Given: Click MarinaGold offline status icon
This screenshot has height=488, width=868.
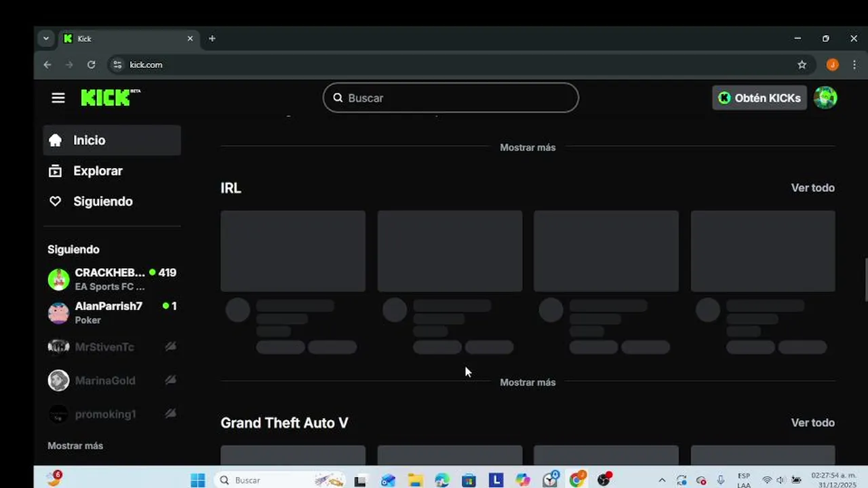Looking at the screenshot, I should [171, 380].
